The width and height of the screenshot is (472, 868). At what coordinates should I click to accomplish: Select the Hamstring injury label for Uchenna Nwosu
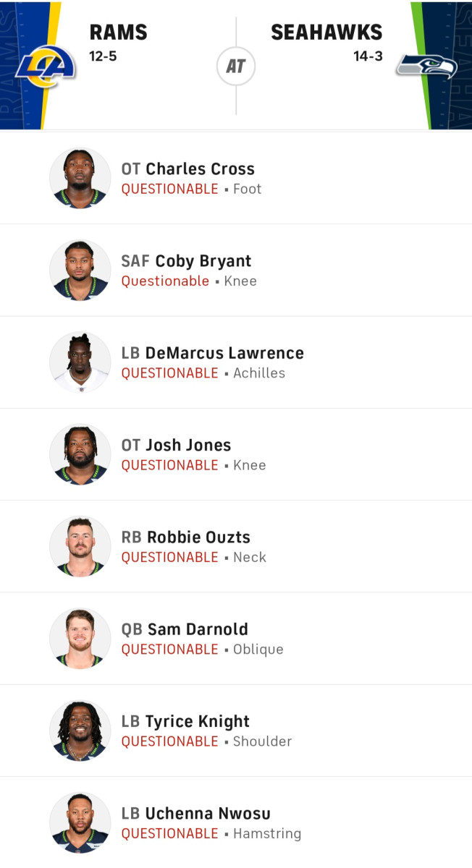(267, 833)
